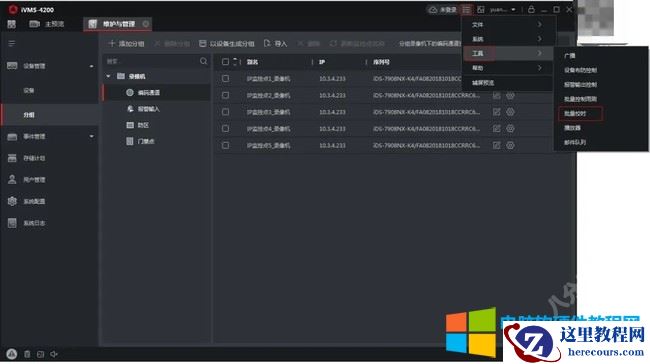
Task: Click the edit icon for IP监控点2 row
Action: pyautogui.click(x=497, y=95)
